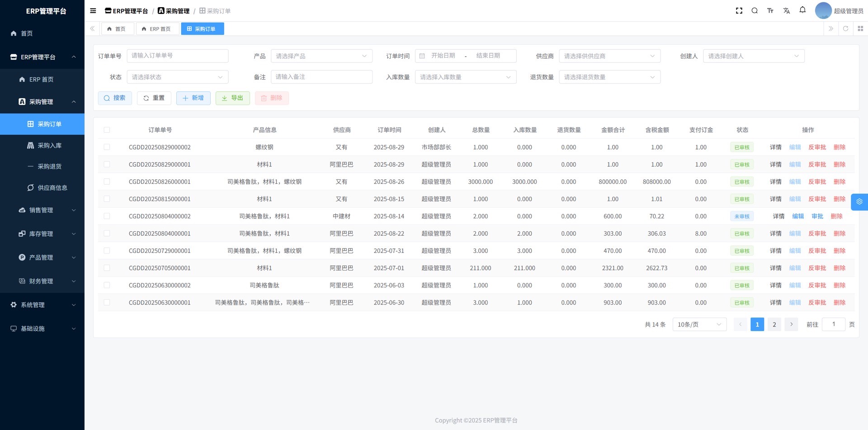Screen dimensions: 868x430
Task: Expand the 销售管理 sidebar menu
Action: [42, 210]
